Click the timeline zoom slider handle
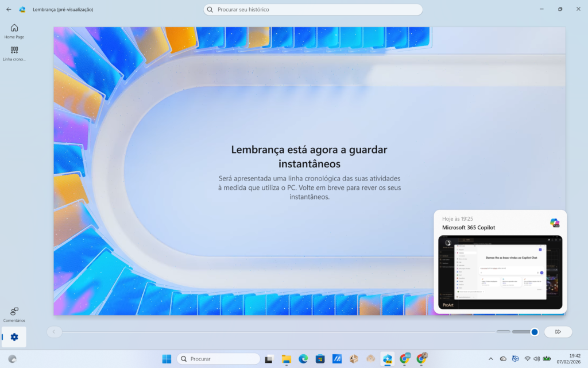 534,332
